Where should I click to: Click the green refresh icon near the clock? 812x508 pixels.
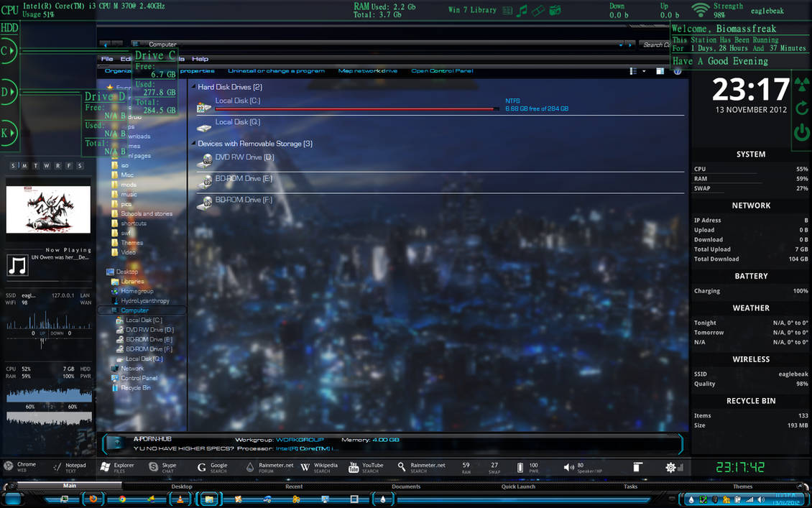(801, 106)
